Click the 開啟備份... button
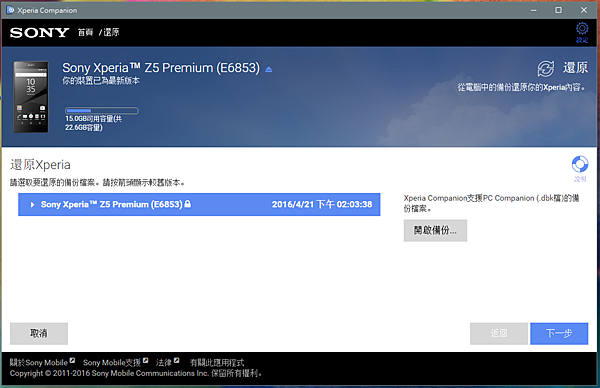Viewport: 600px width, 388px height. tap(435, 230)
